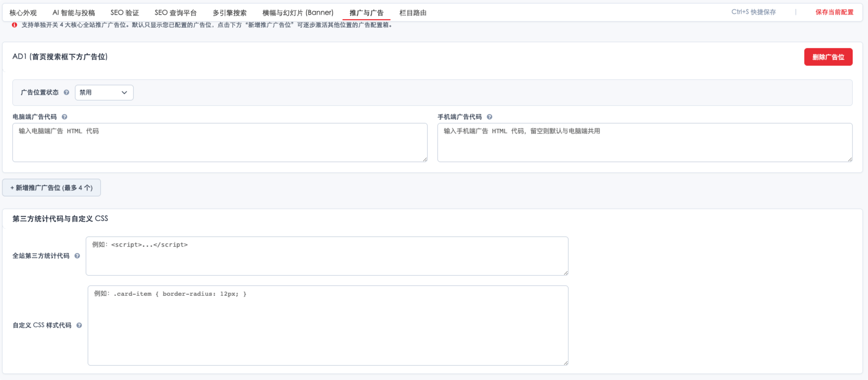Image resolution: width=868 pixels, height=380 pixels.
Task: Click help icon beside 手机端广告代码
Action: pos(489,117)
